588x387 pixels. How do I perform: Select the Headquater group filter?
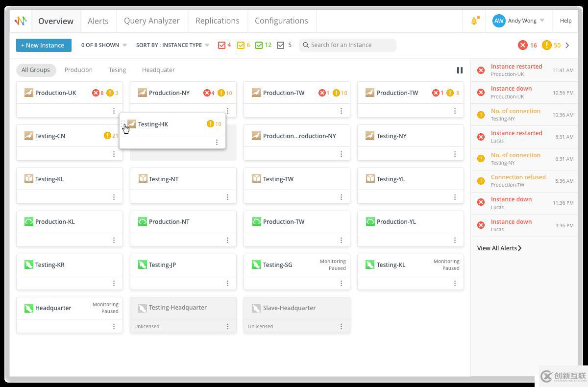coord(158,70)
